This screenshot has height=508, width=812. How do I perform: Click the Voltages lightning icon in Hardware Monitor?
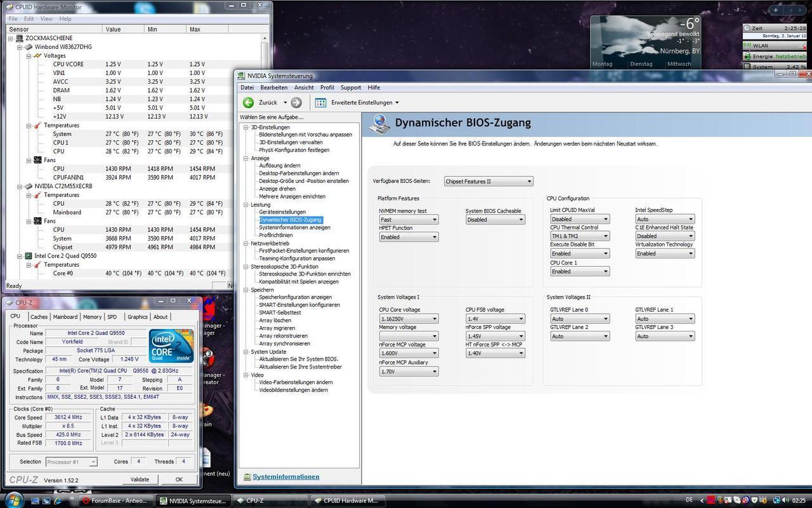(x=37, y=55)
